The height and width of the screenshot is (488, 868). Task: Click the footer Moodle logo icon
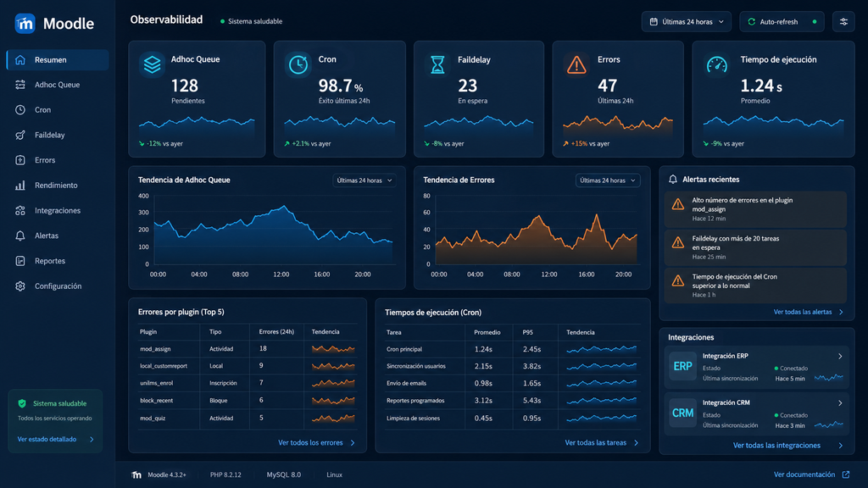pyautogui.click(x=136, y=474)
